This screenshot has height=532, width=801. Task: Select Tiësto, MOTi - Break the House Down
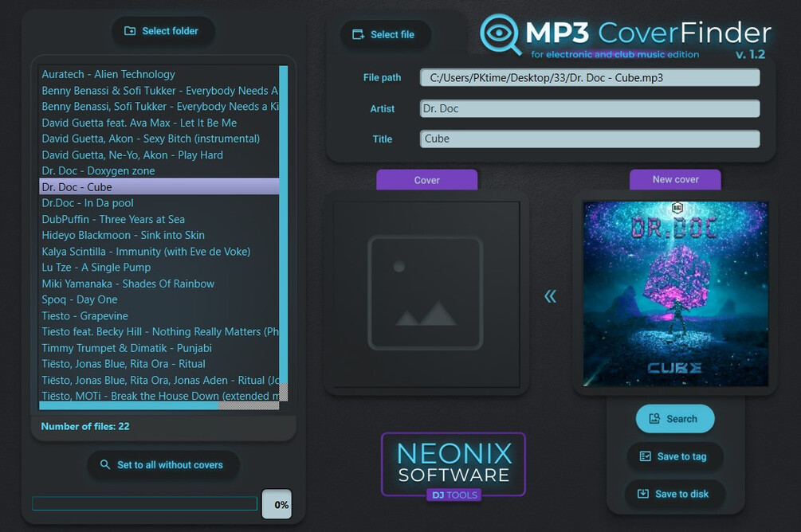click(x=159, y=396)
